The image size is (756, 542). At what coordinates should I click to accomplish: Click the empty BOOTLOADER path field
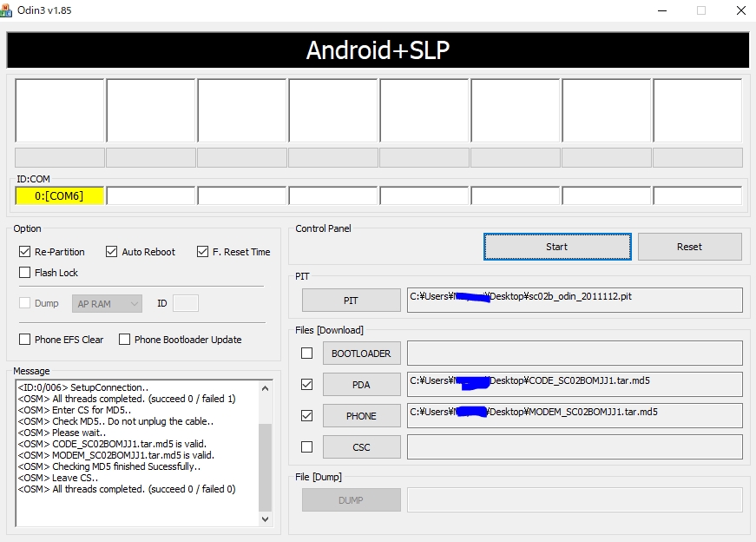coord(575,354)
